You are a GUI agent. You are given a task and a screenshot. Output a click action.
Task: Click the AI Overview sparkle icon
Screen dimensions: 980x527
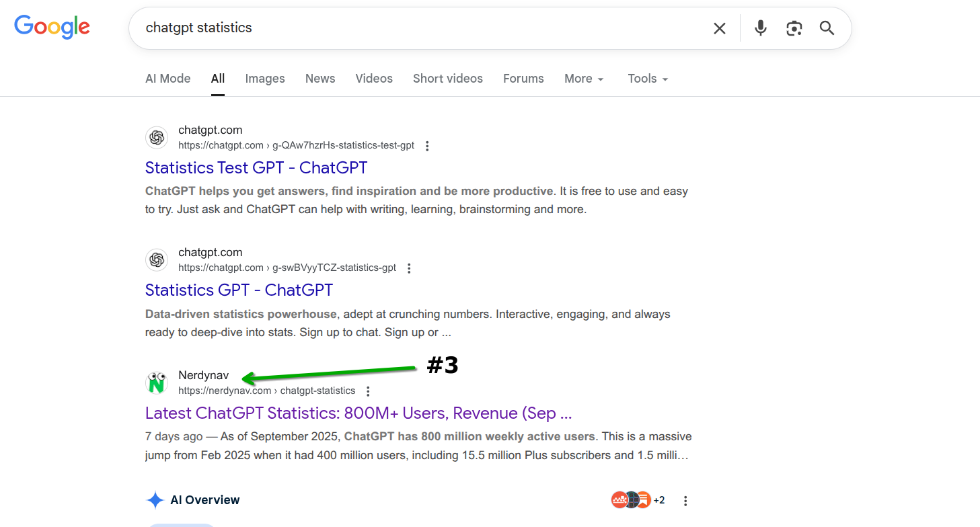pos(155,500)
